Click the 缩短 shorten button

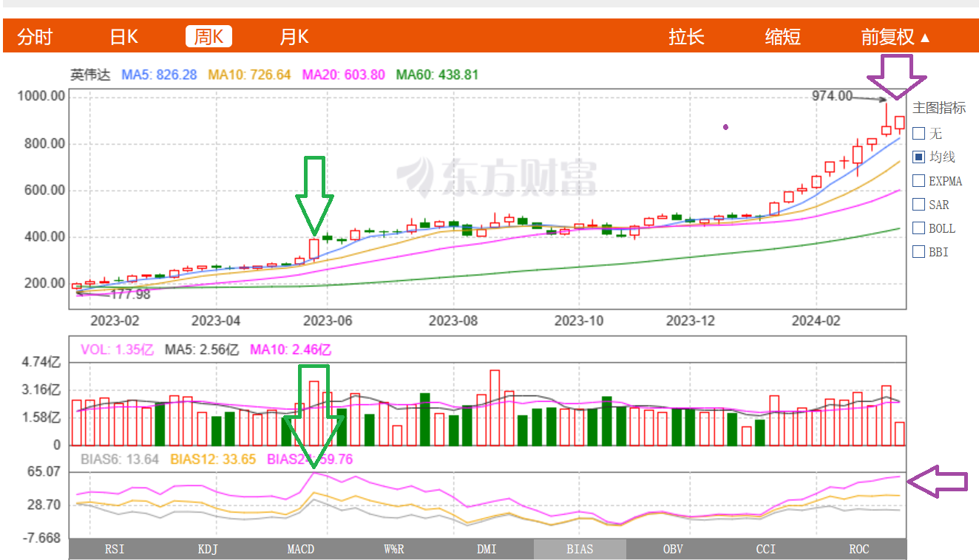(x=783, y=37)
